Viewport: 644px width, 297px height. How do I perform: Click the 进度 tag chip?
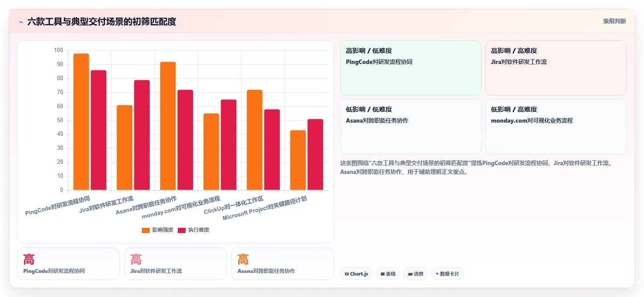[415, 274]
